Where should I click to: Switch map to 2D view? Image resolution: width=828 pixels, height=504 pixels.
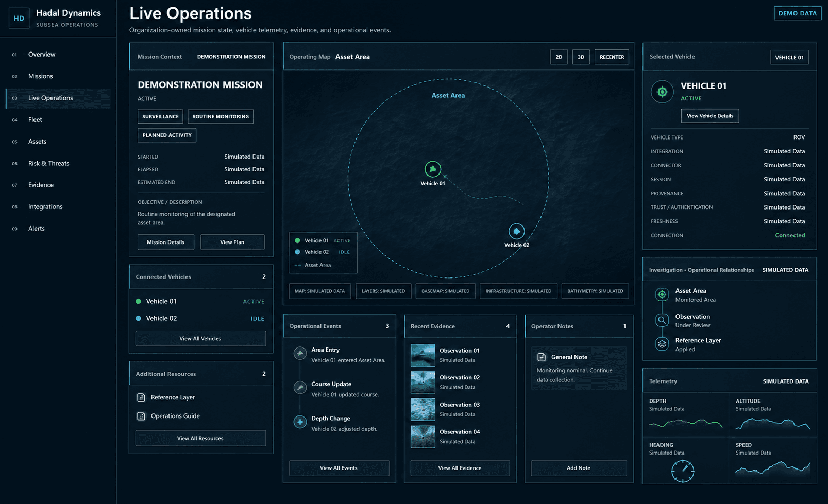coord(559,57)
